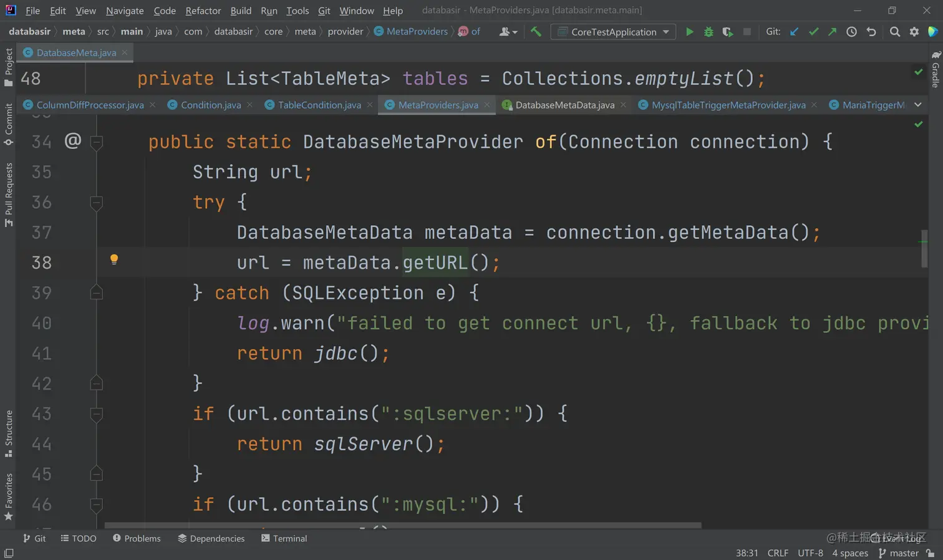Image resolution: width=943 pixels, height=560 pixels.
Task: Click the light bulb intention icon on line 38
Action: (114, 259)
